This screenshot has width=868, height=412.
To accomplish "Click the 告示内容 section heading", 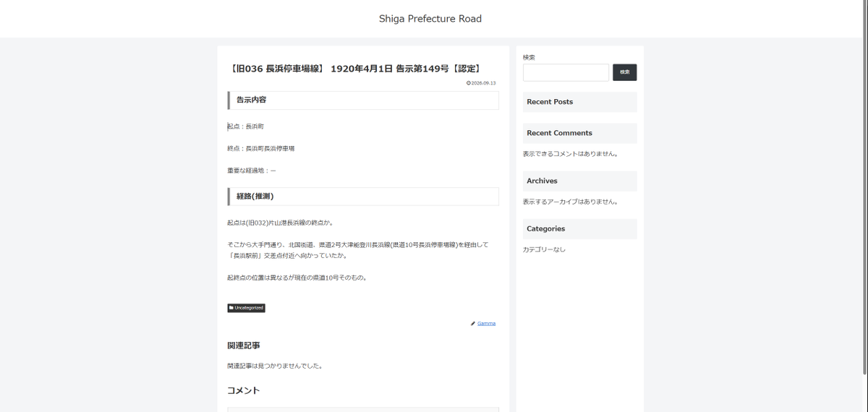I will pos(363,100).
